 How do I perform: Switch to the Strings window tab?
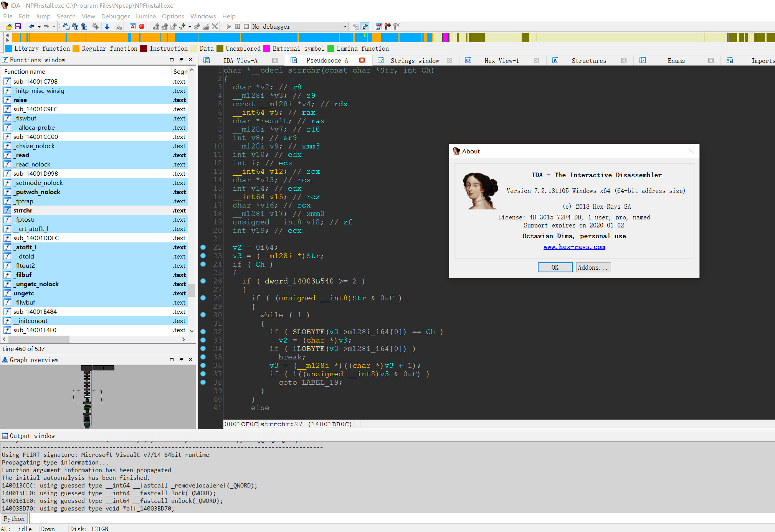414,61
